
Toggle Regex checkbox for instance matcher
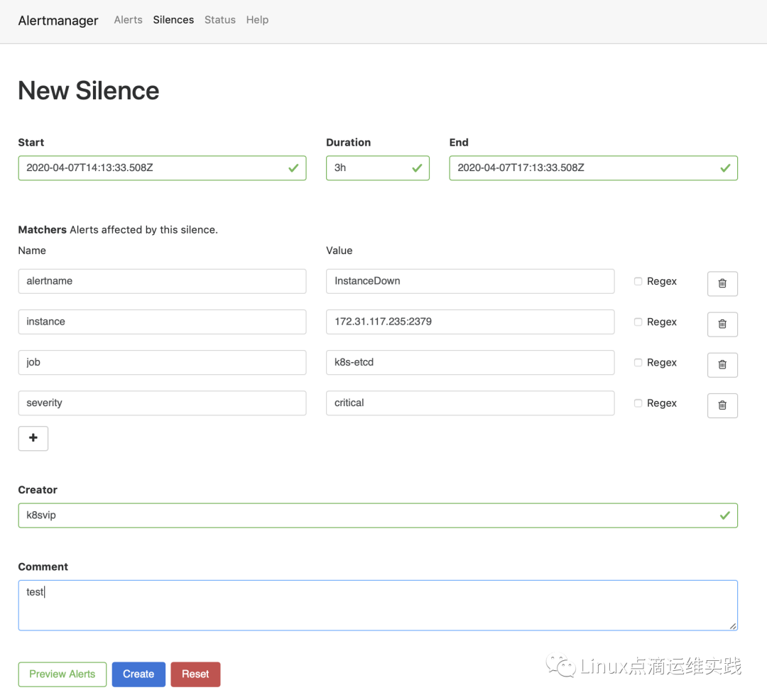tap(638, 322)
